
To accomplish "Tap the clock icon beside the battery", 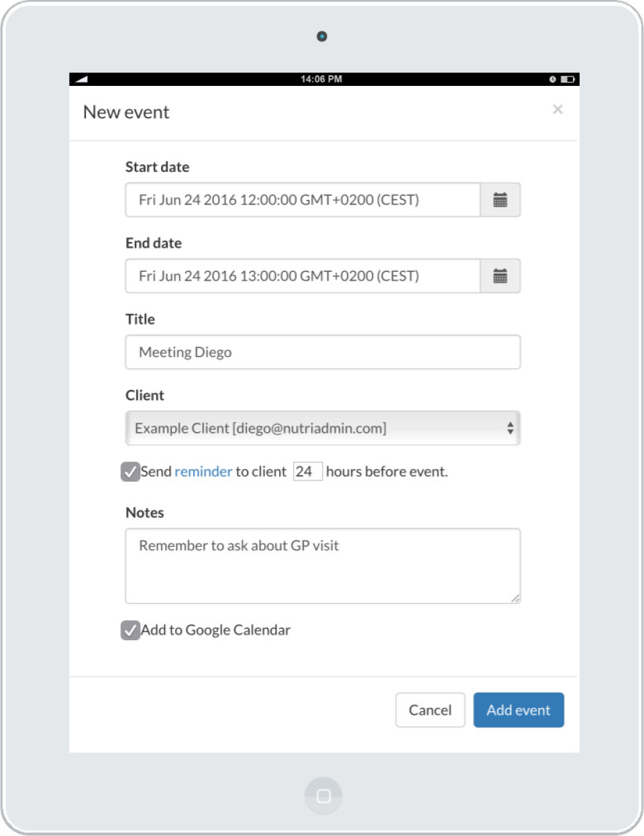I will [x=553, y=79].
